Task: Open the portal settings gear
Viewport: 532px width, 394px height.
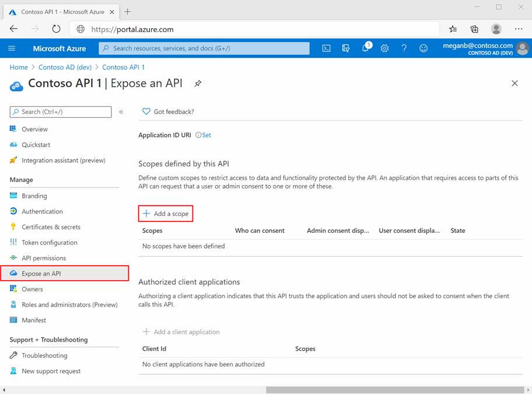Action: click(x=384, y=48)
